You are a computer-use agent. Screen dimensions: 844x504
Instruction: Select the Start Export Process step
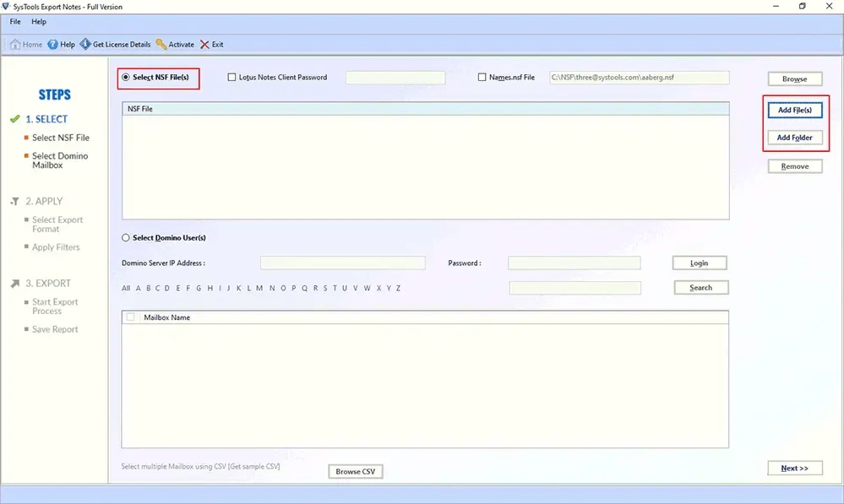54,306
